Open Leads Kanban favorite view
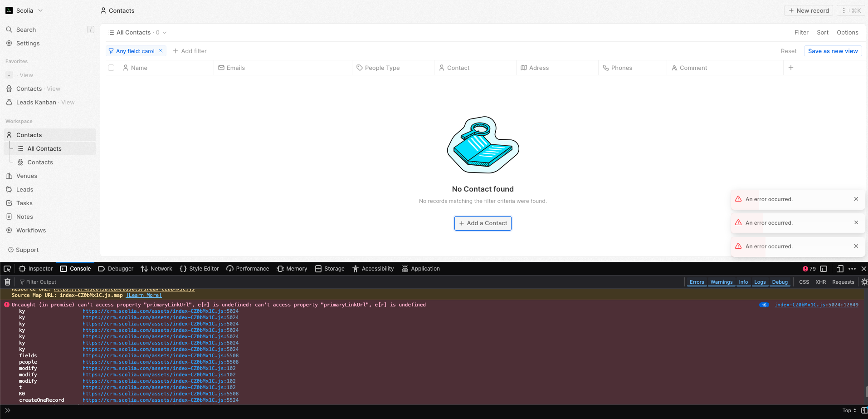The width and height of the screenshot is (868, 419). [50, 102]
